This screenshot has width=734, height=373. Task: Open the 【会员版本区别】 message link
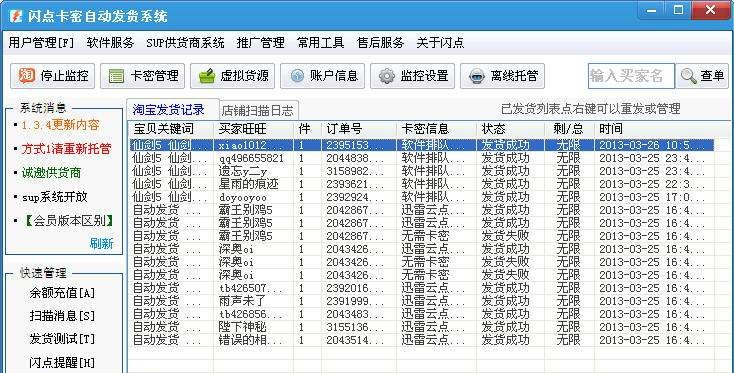click(x=67, y=220)
